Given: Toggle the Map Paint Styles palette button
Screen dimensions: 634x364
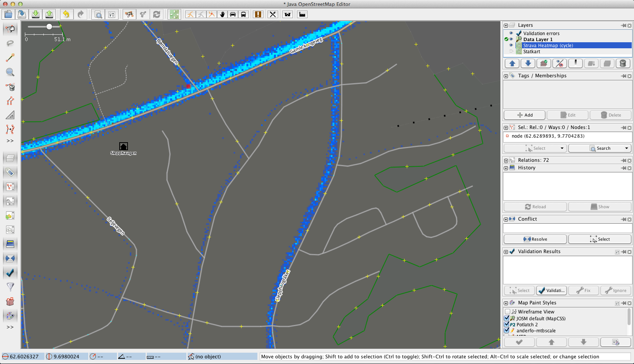Looking at the screenshot, I should [x=10, y=315].
